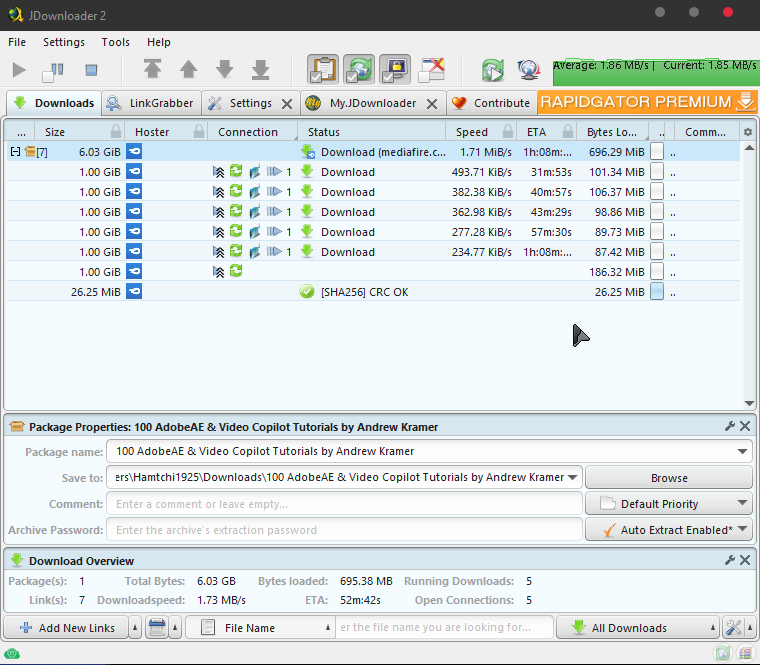
Task: Select the green download arrow on 234.77 KiB/s row
Action: point(307,251)
